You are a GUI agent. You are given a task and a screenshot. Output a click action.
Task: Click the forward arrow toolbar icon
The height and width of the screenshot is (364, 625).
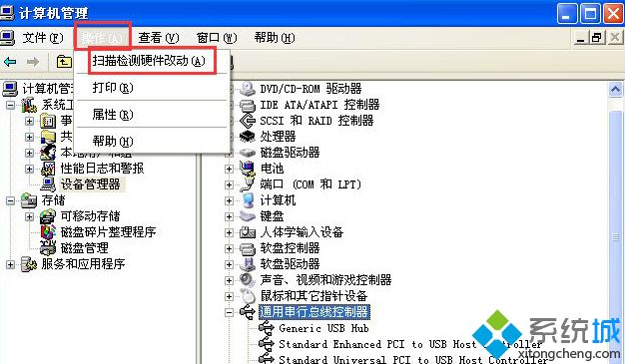(33, 62)
